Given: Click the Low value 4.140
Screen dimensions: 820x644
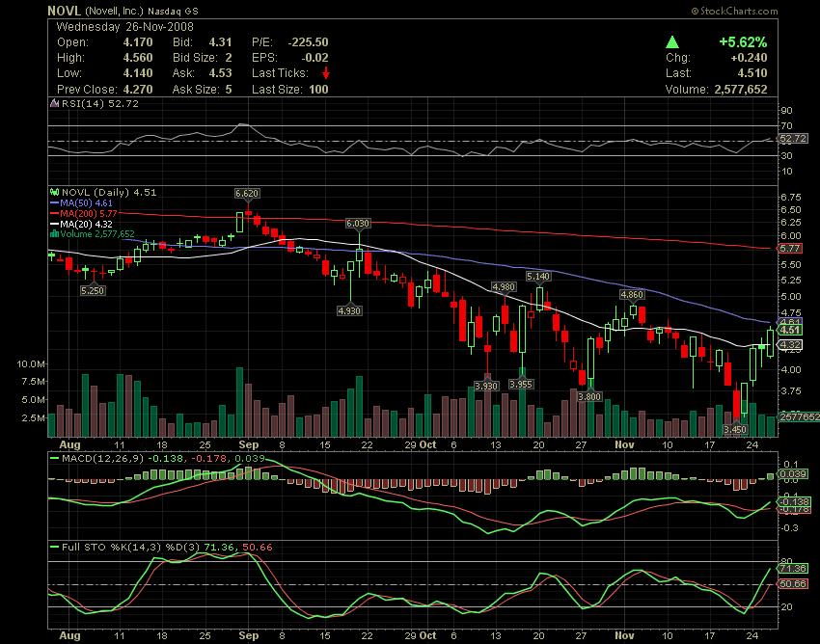Looking at the screenshot, I should pos(138,73).
